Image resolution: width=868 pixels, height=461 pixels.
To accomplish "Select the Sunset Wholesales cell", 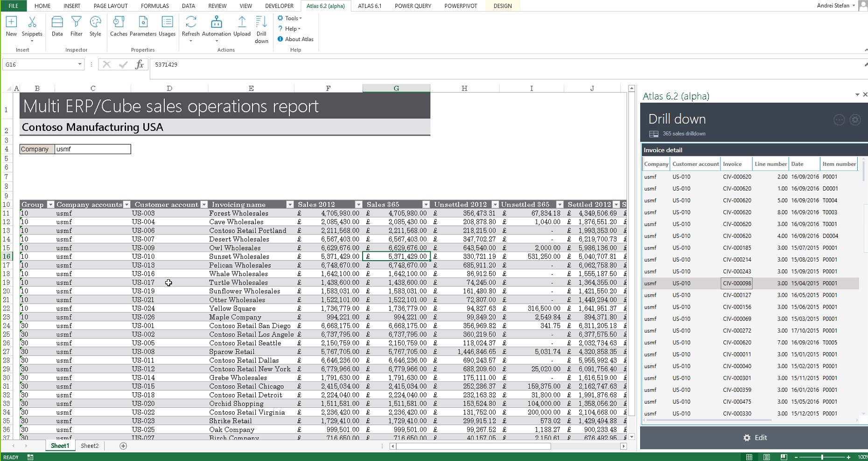I will [x=251, y=256].
